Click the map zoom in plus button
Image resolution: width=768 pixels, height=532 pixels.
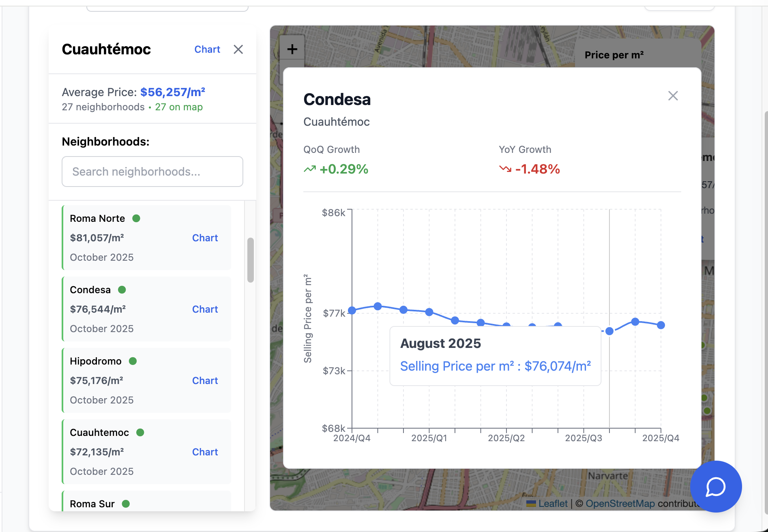click(x=292, y=49)
